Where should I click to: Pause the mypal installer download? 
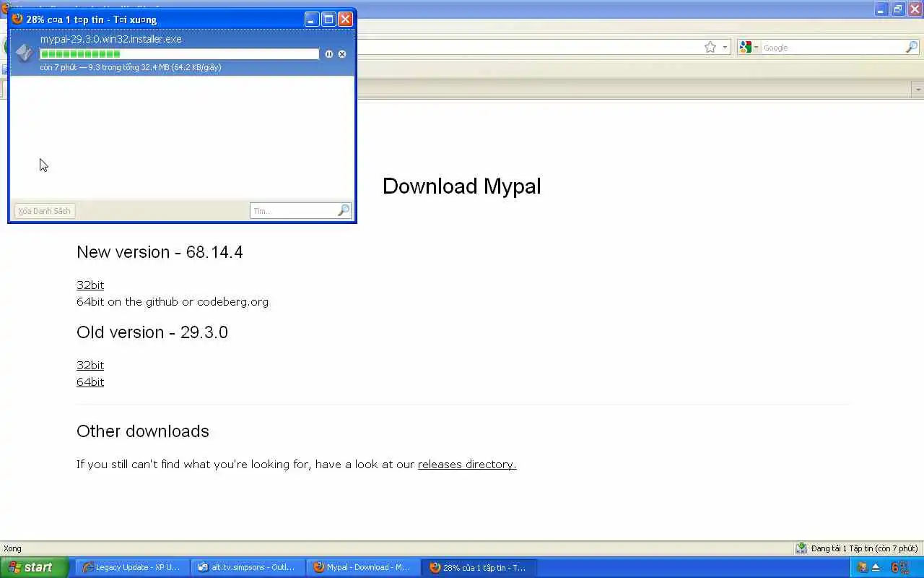(x=329, y=54)
